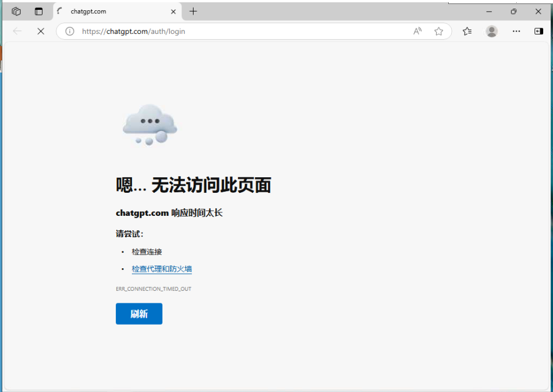Select the ERR_CONNECTION_TIMED_OUT error text
553x392 pixels.
click(x=153, y=289)
